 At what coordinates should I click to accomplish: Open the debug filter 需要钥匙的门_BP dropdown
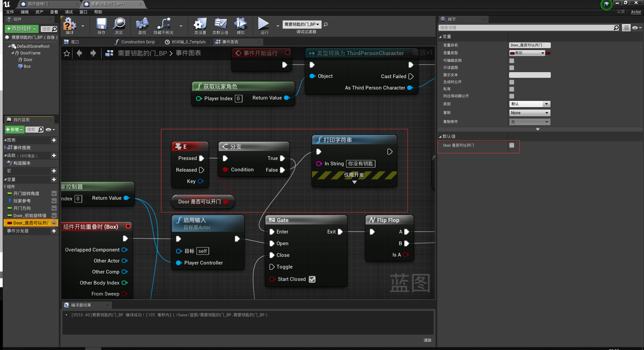point(302,24)
